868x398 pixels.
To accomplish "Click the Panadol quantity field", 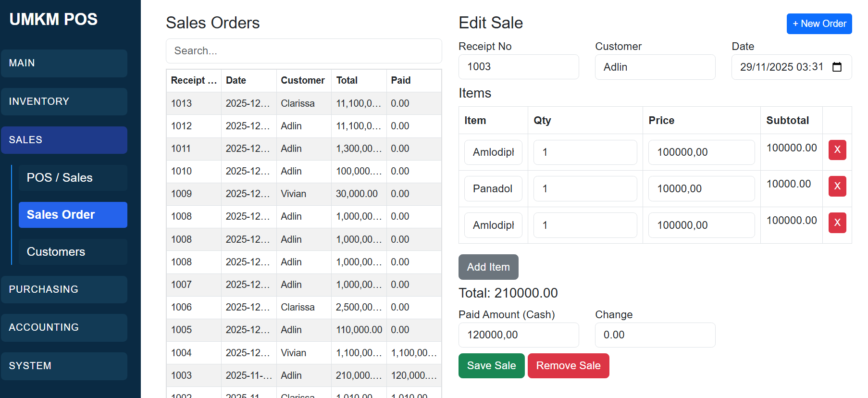I will pos(585,188).
